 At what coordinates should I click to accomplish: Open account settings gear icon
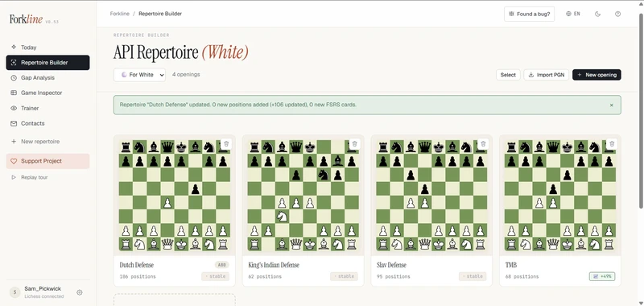click(x=80, y=292)
